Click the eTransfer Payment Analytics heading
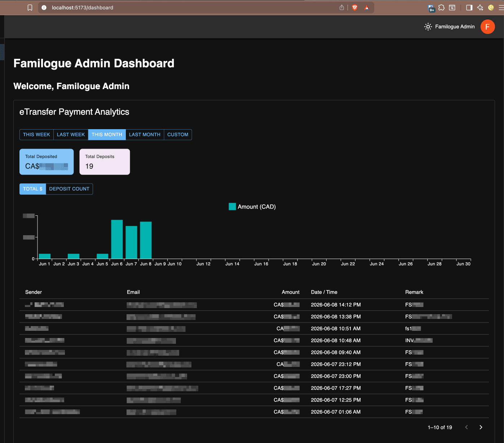The image size is (504, 443). [74, 112]
